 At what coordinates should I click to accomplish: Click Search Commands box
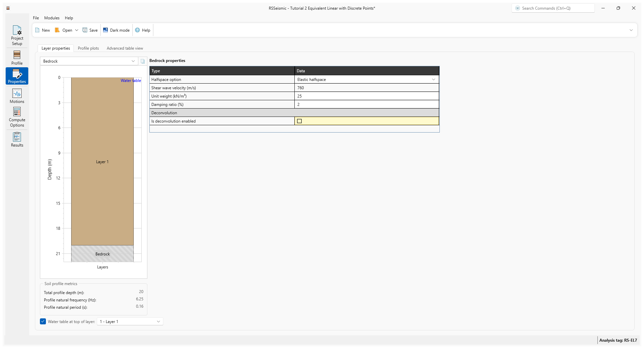coord(553,8)
